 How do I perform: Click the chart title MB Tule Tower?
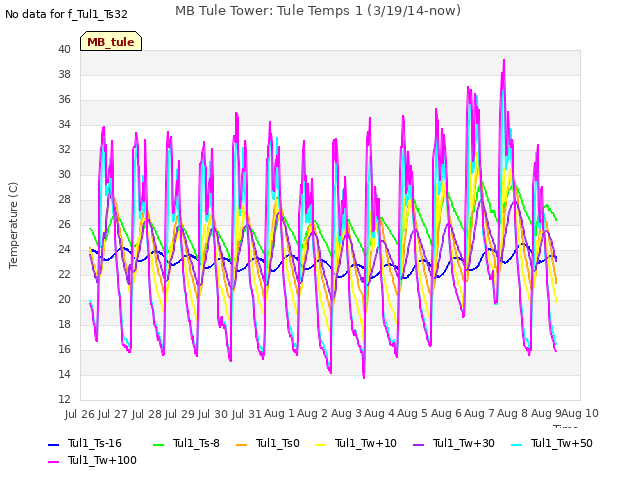point(318,11)
